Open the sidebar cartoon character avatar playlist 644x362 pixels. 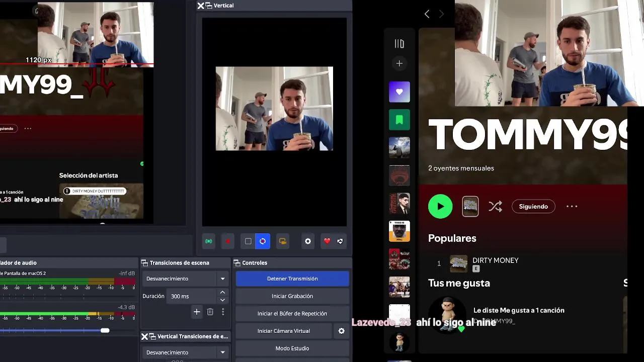pyautogui.click(x=399, y=342)
